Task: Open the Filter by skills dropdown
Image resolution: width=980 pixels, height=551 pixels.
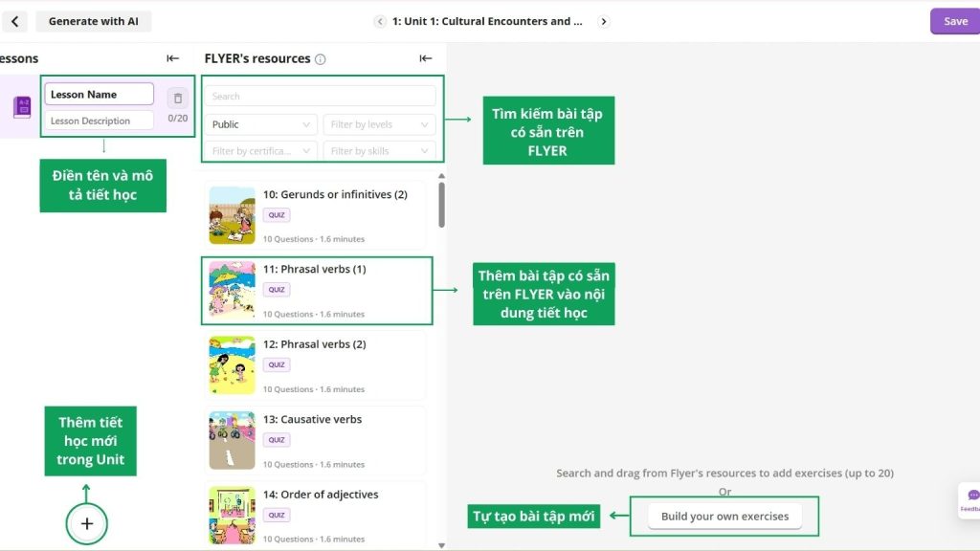Action: click(x=380, y=151)
